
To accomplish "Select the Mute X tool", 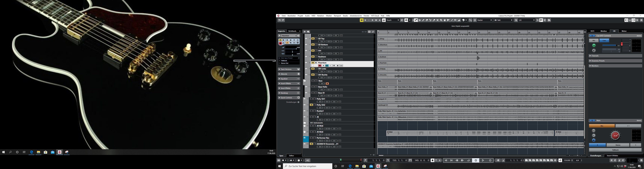I will tap(437, 20).
